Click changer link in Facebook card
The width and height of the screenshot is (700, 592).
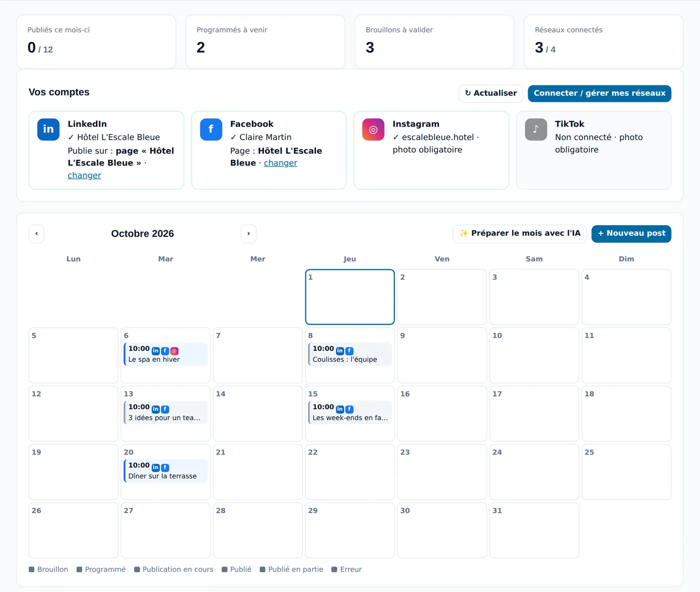(280, 163)
